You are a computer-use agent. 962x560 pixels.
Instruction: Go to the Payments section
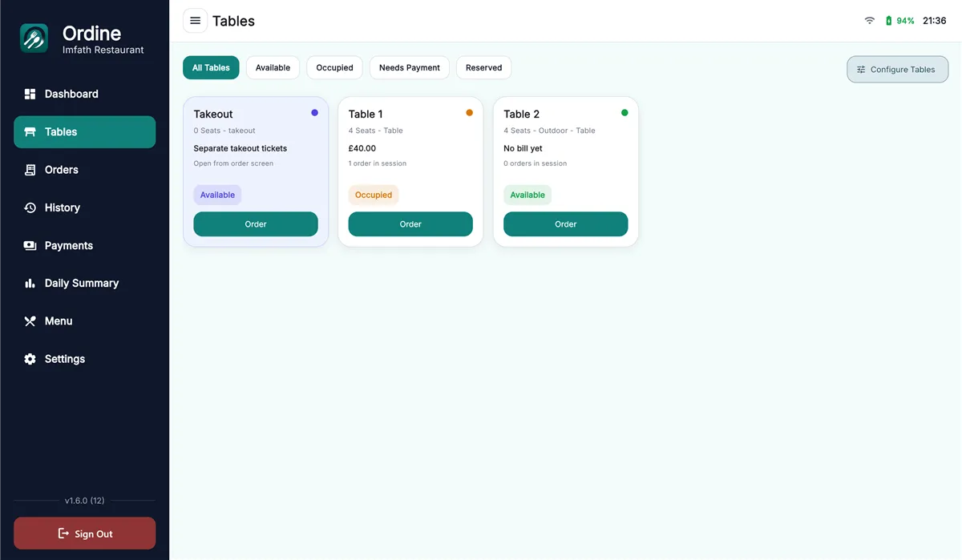tap(84, 246)
